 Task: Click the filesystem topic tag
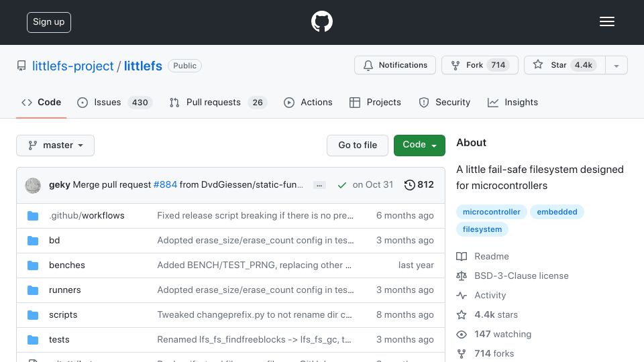(x=482, y=229)
